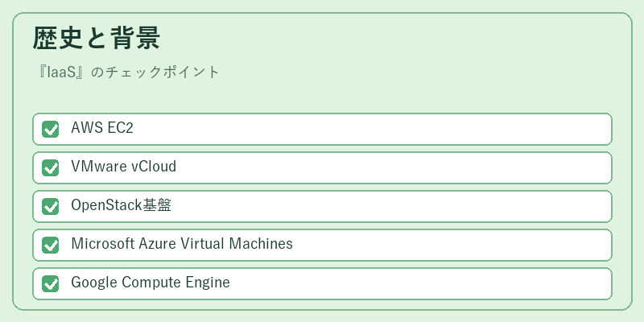Toggle the Microsoft Azure Virtual Machines checkbox
The width and height of the screenshot is (644, 322).
(x=51, y=246)
